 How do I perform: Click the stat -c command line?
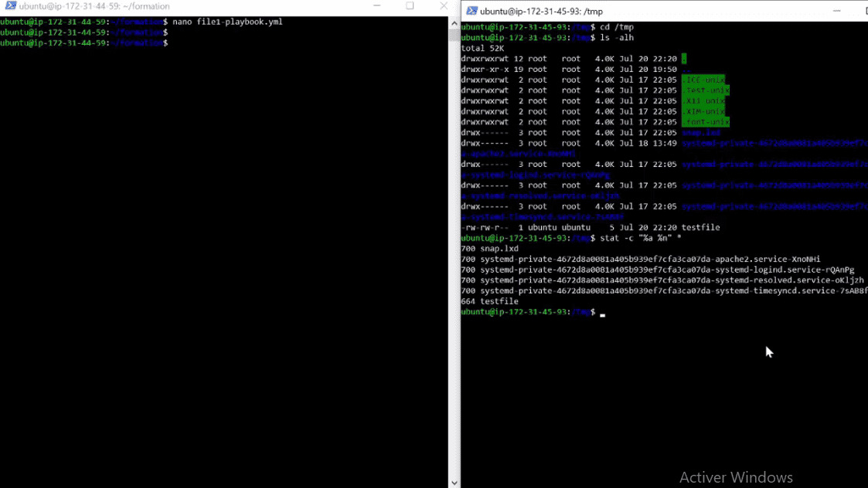pyautogui.click(x=626, y=238)
